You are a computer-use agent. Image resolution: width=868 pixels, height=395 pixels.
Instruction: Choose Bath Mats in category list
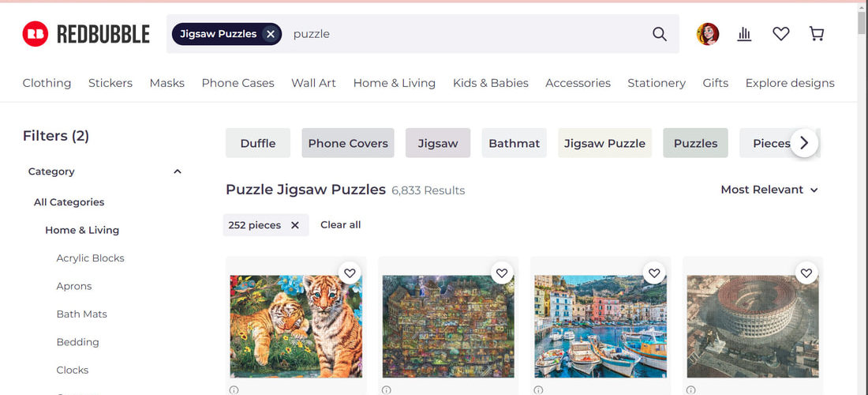tap(82, 314)
